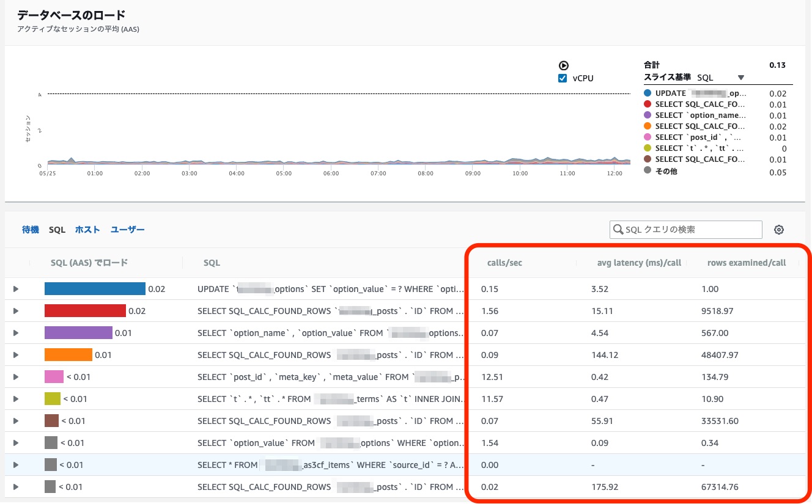Click the olive SELECT t.* legend dot
812x504 pixels.
(648, 148)
